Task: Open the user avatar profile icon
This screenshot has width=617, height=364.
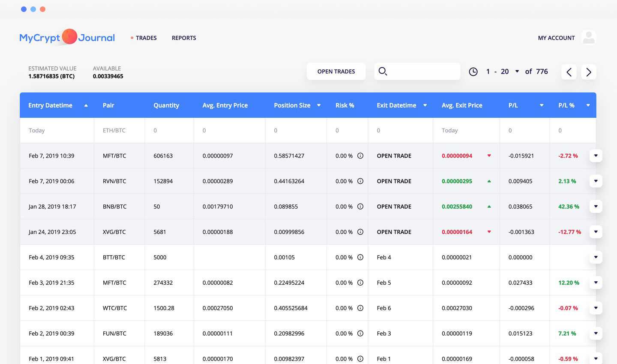Action: (x=589, y=37)
